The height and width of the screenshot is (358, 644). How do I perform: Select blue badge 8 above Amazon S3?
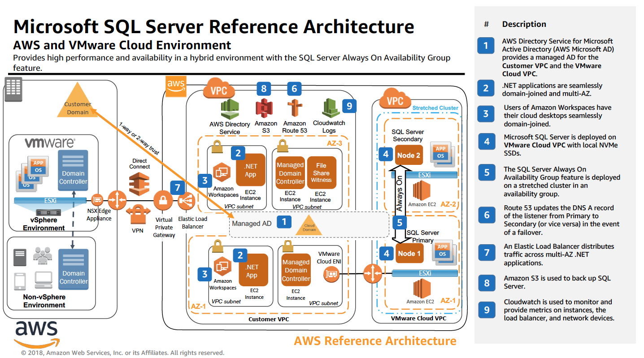(x=264, y=88)
